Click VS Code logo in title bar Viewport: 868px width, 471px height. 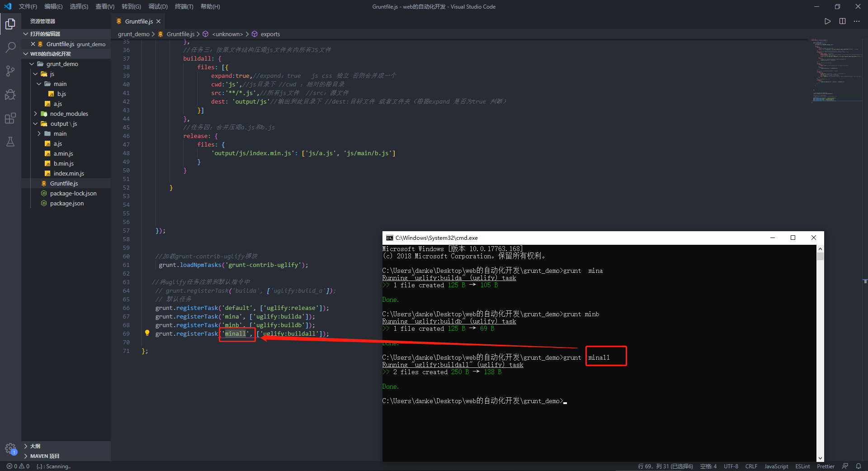pyautogui.click(x=8, y=6)
